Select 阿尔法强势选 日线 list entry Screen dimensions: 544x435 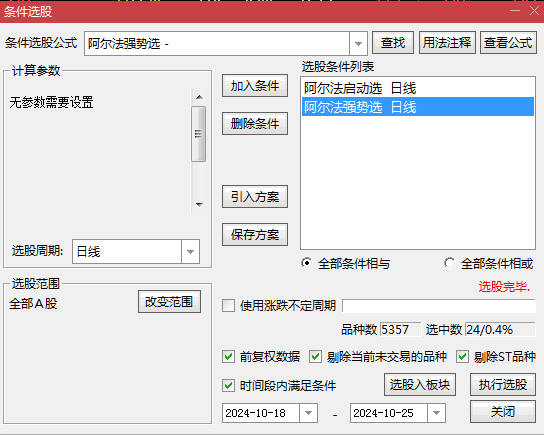tap(418, 107)
